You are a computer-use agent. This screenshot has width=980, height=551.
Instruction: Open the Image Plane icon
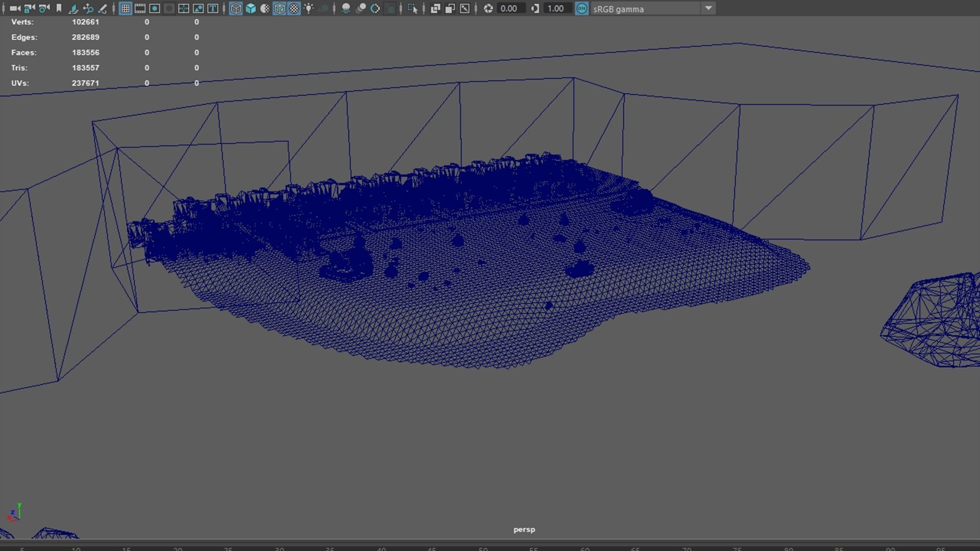(73, 8)
